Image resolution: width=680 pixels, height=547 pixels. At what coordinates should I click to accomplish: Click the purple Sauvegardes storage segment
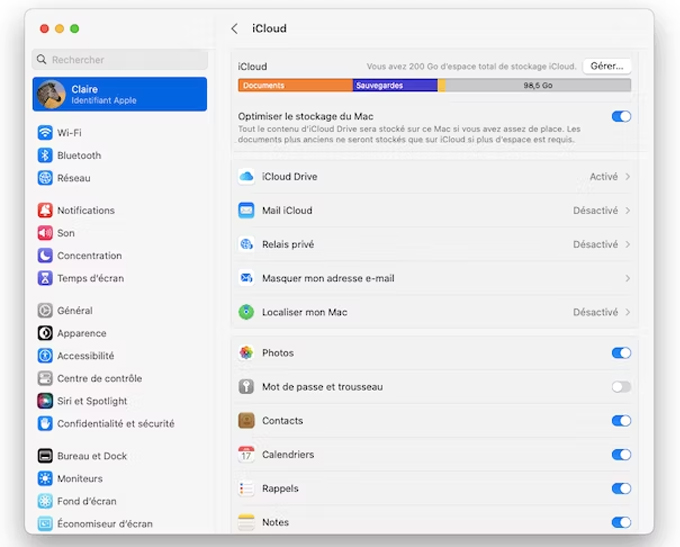click(x=395, y=85)
